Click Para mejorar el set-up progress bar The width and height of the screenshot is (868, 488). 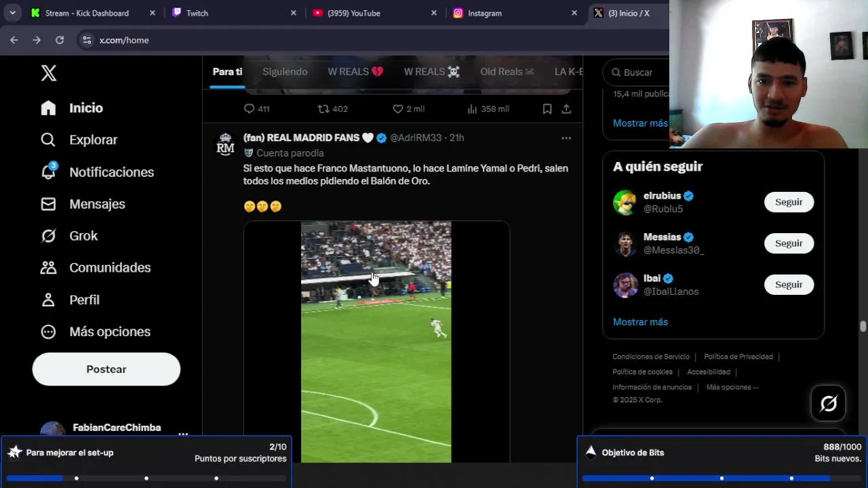click(x=146, y=479)
